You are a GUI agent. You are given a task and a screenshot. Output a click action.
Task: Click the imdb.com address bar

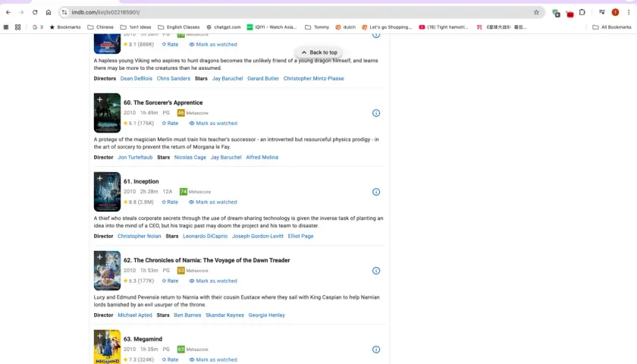[x=300, y=12]
